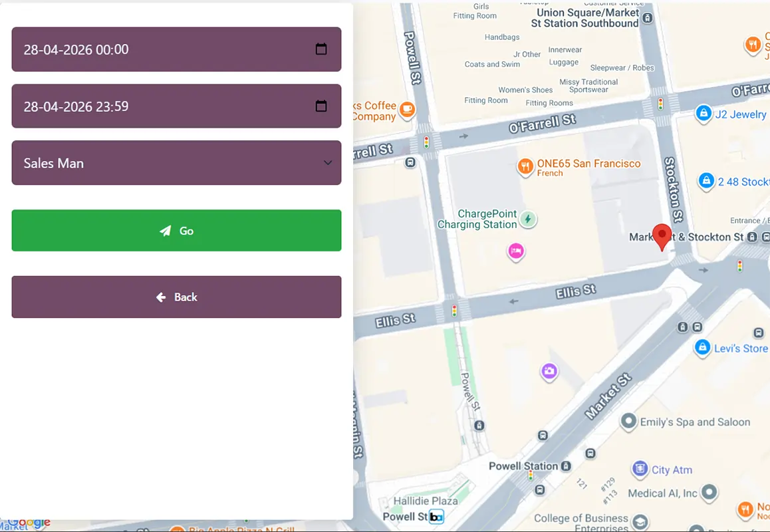Click the purple camera marker
The height and width of the screenshot is (532, 770).
pyautogui.click(x=549, y=371)
